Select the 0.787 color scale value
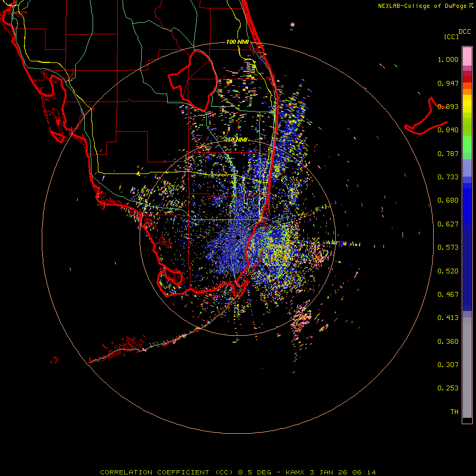The height and width of the screenshot is (476, 476). tap(448, 153)
